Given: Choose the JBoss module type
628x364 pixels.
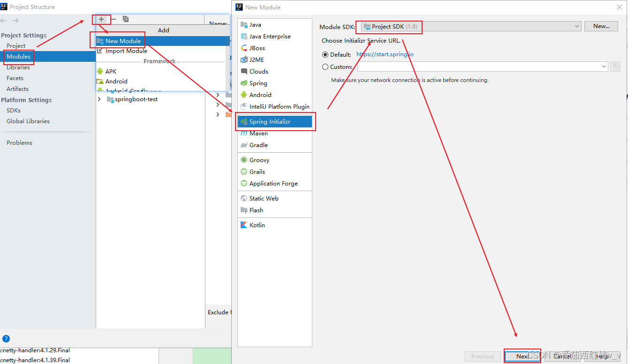Looking at the screenshot, I should [x=275, y=48].
